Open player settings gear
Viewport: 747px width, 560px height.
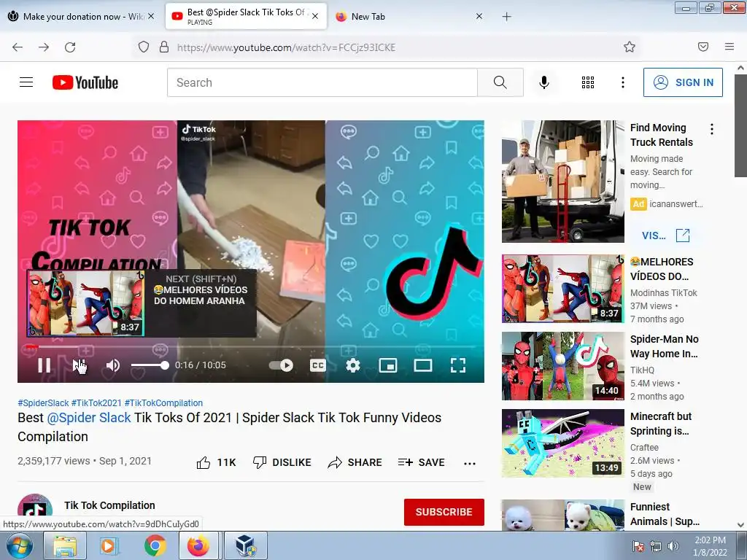coord(353,365)
